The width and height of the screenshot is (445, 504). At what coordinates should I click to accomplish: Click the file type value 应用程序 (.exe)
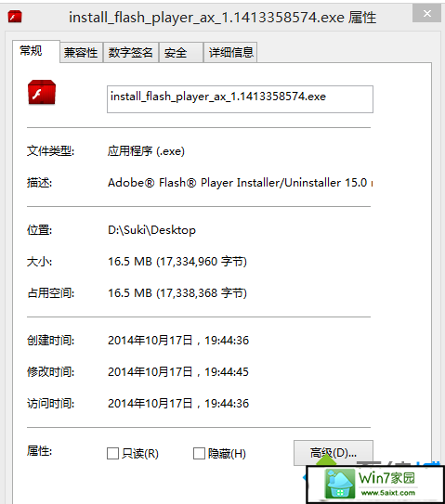pos(146,151)
